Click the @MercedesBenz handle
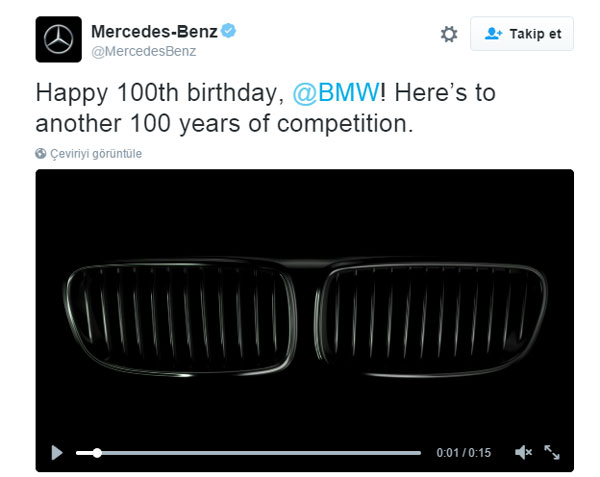 point(143,51)
